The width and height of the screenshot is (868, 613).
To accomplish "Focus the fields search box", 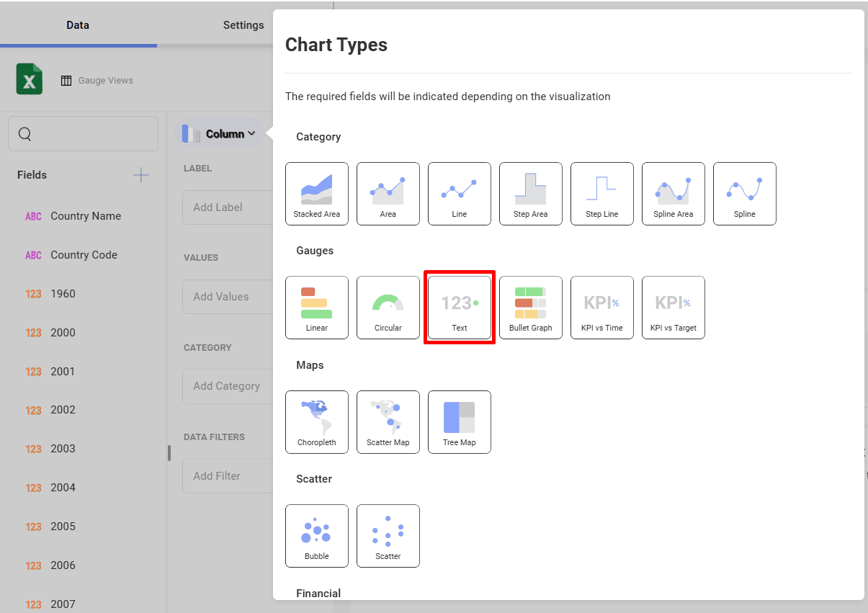I will (x=84, y=134).
